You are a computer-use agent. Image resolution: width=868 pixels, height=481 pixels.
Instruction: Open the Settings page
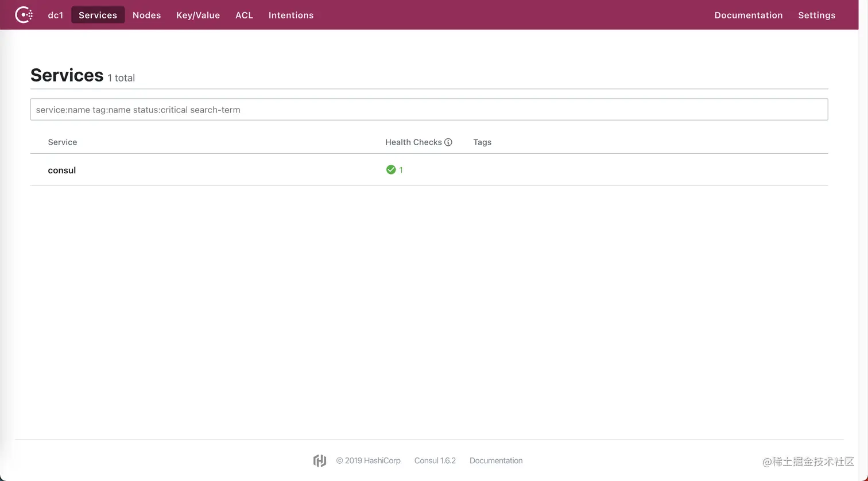pos(816,15)
